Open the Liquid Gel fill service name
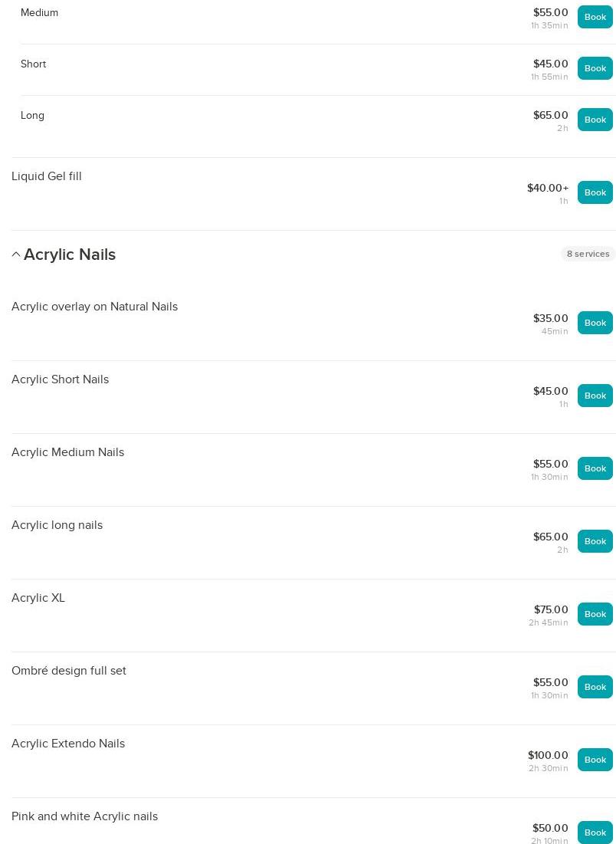 [x=47, y=176]
